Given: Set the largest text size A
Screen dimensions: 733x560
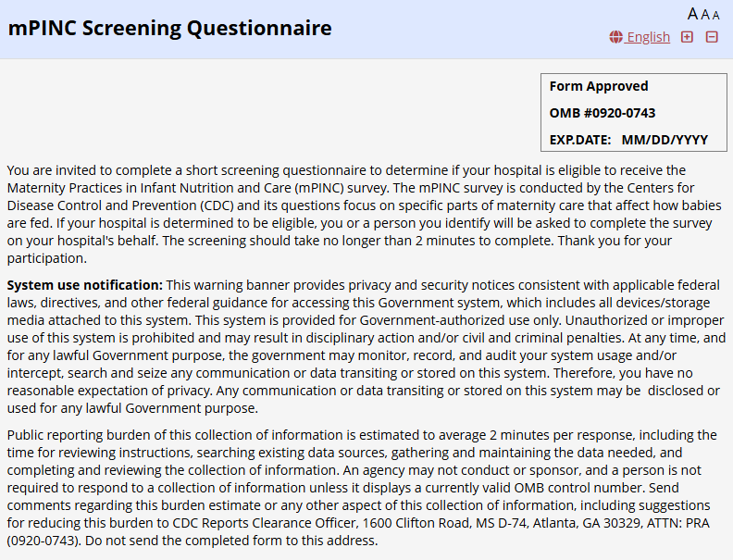Looking at the screenshot, I should pos(693,14).
